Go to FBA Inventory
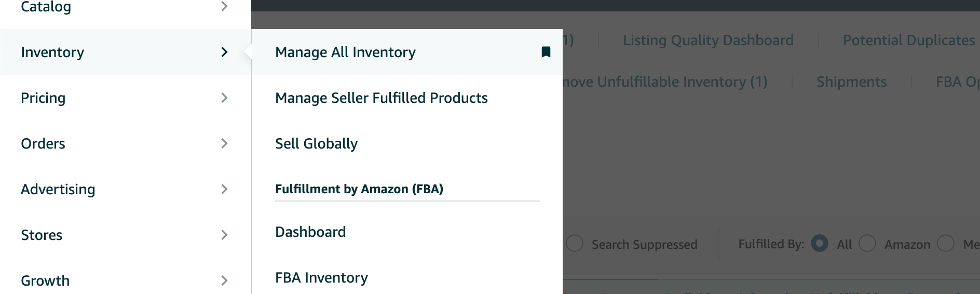This screenshot has height=294, width=980. pos(321,277)
